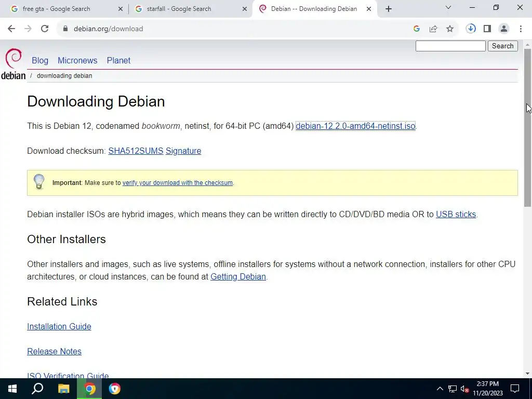Click the scrollbar up arrow
532x399 pixels.
pos(527,45)
